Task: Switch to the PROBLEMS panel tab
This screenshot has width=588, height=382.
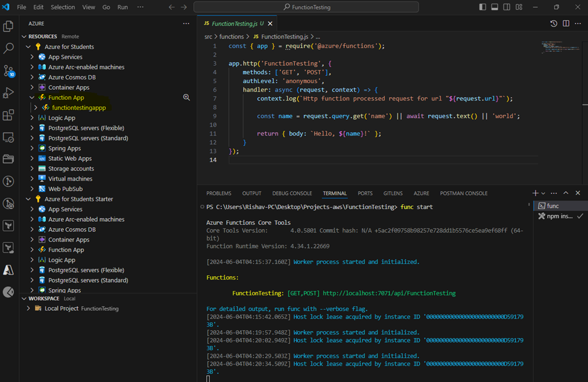Action: click(219, 193)
